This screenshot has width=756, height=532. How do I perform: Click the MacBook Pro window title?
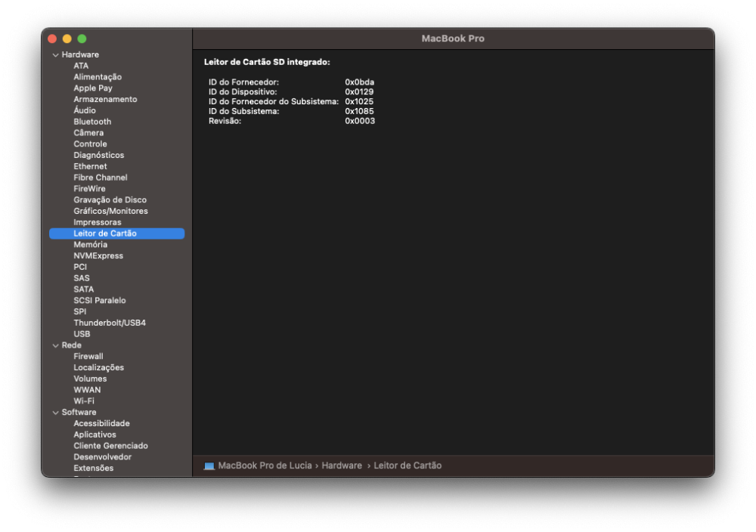[x=453, y=39]
